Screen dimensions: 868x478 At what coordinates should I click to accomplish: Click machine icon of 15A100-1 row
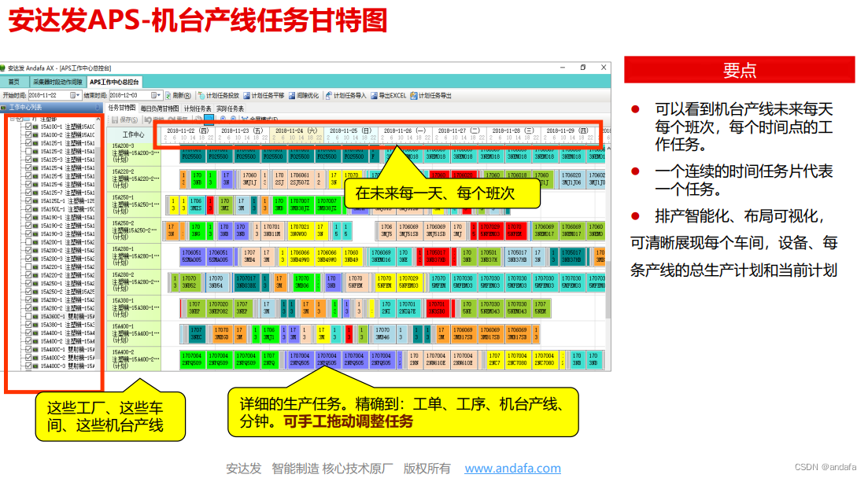[35, 127]
